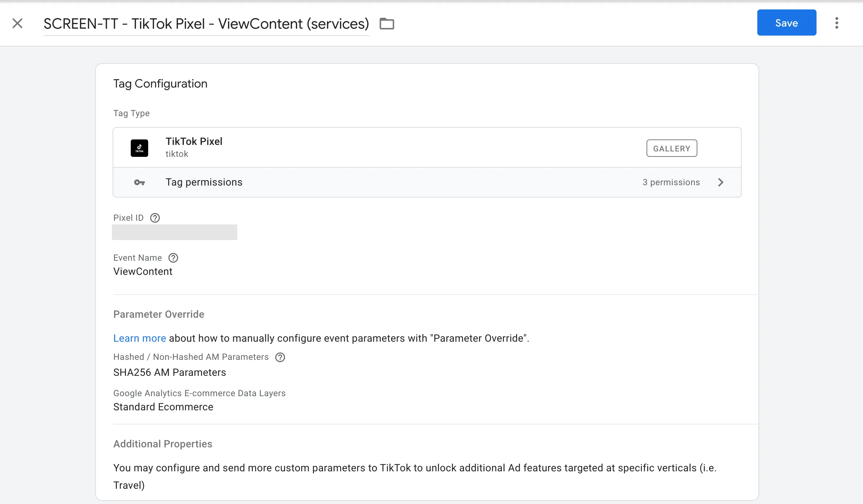Click the TikTok Pixel logo icon
863x504 pixels.
pos(139,148)
